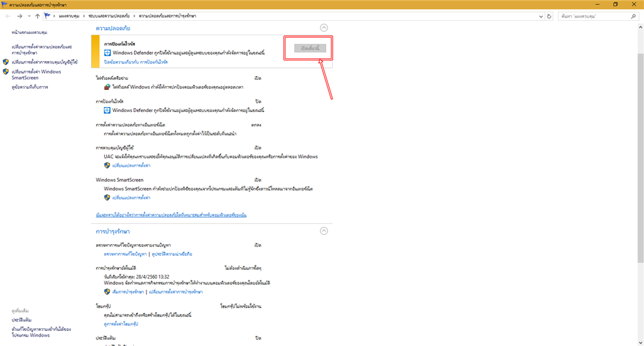Open the recent locations dropdown arrow
Screen dimensions: 644x346
(29, 16)
